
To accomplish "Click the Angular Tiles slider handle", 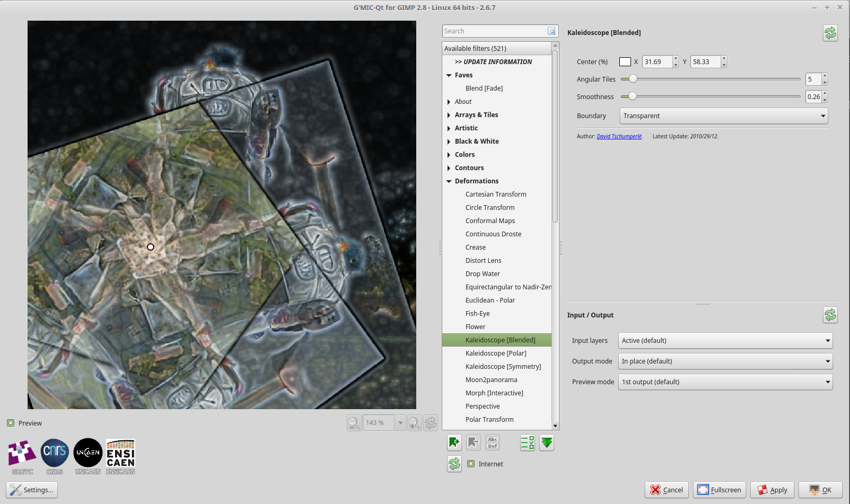I will [x=633, y=79].
